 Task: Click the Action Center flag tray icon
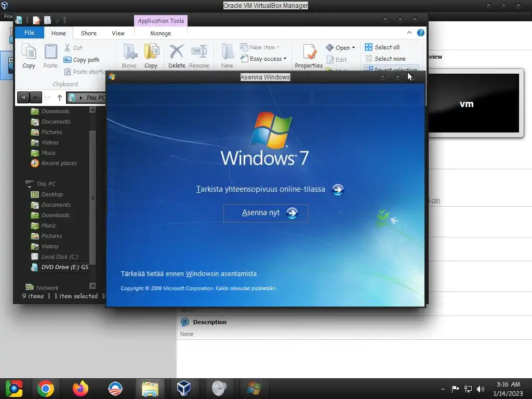click(455, 389)
